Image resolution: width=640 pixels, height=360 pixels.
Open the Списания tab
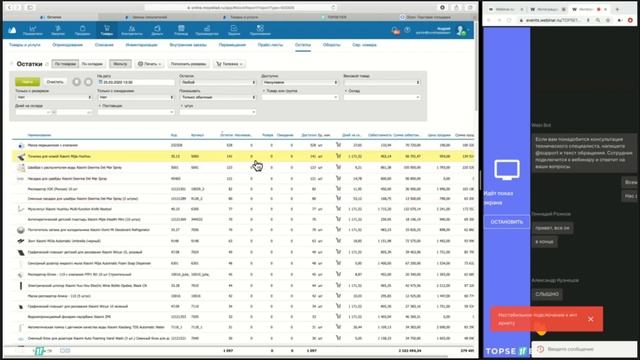[104, 45]
